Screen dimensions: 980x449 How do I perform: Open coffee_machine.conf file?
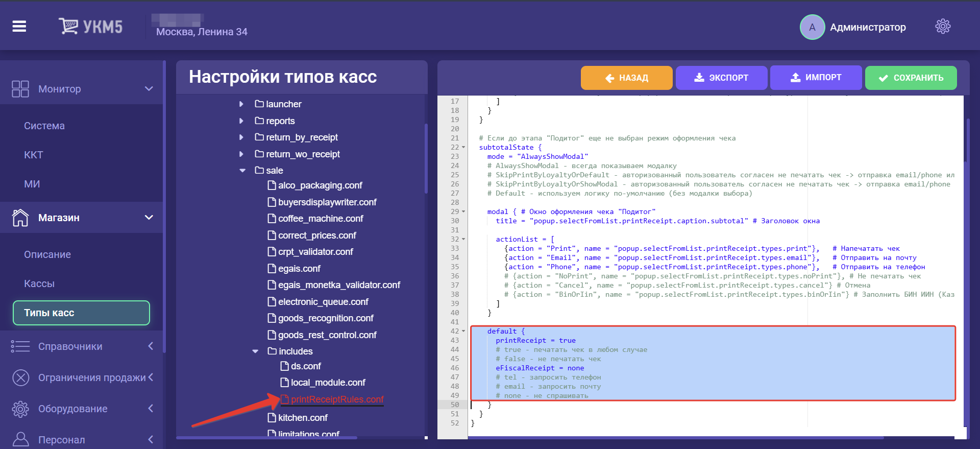coord(321,219)
